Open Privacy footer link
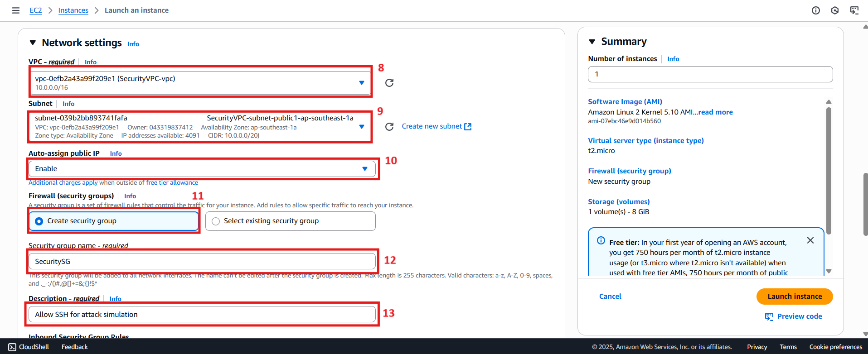 pyautogui.click(x=757, y=347)
